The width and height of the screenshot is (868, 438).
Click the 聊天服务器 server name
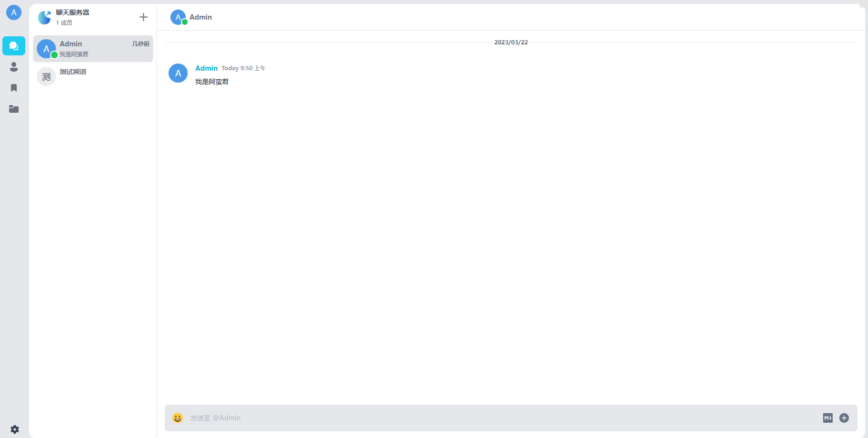pos(73,12)
